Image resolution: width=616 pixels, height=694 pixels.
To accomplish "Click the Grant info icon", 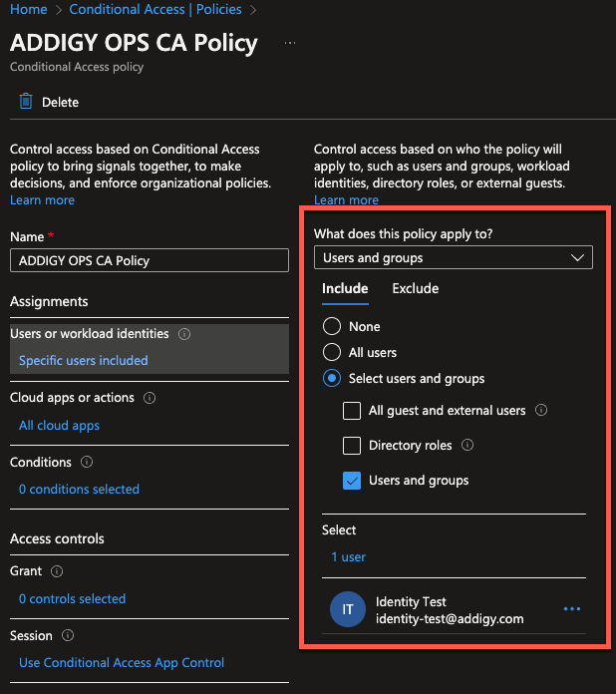I will [x=57, y=571].
